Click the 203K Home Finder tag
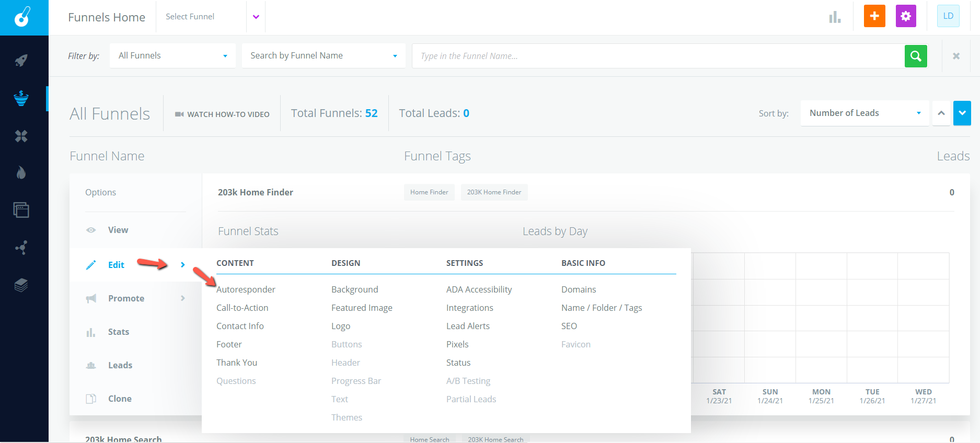 494,192
